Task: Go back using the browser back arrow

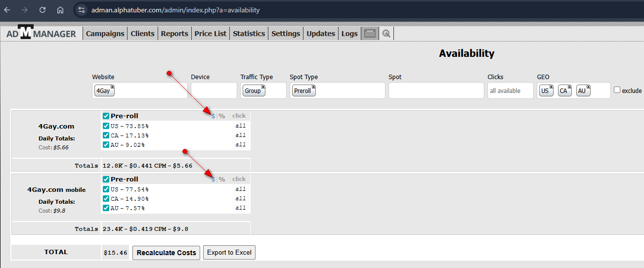Action: 7,10
